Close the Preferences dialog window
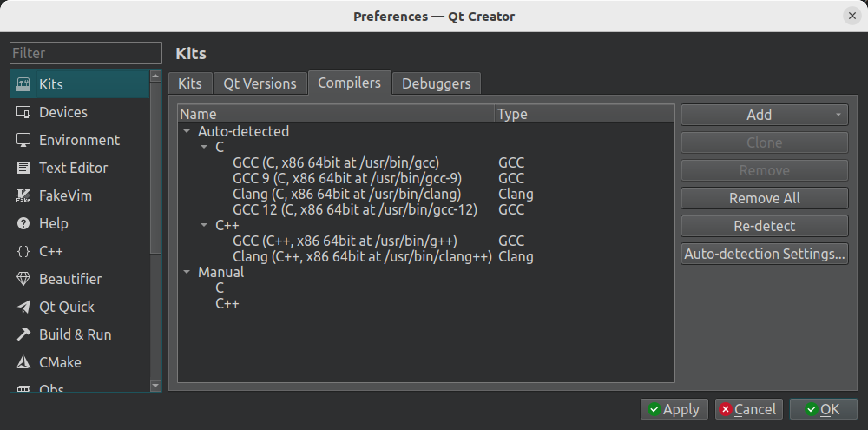The image size is (868, 430). coord(852,16)
